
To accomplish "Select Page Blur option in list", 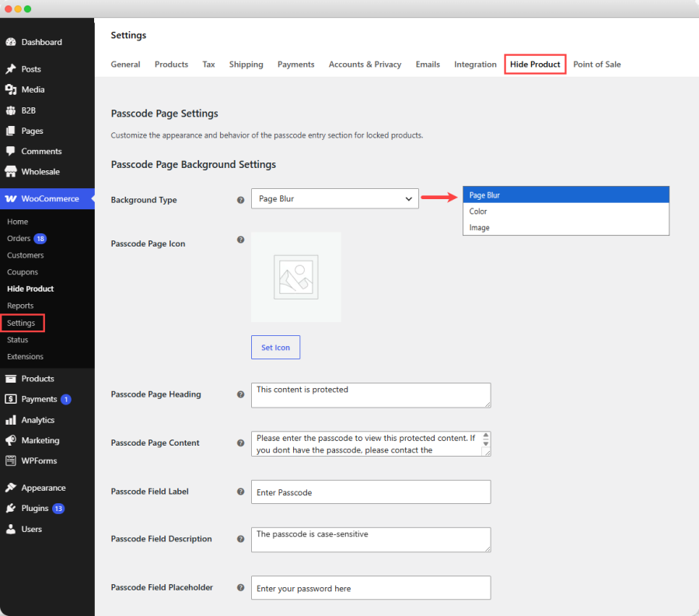I will point(566,195).
